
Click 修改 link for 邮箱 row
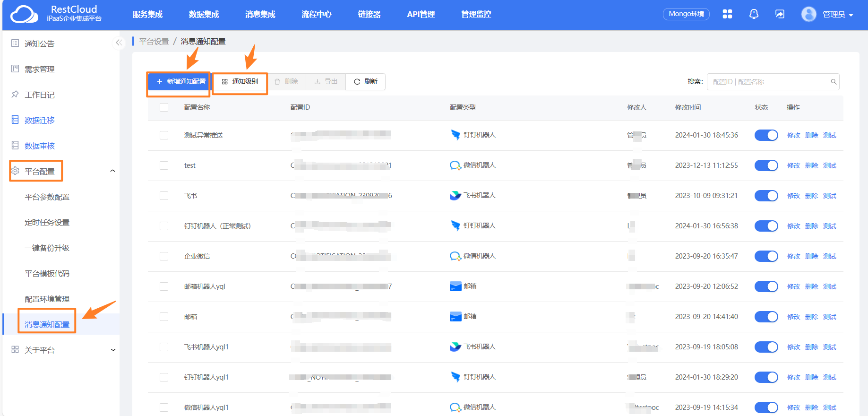pyautogui.click(x=793, y=317)
